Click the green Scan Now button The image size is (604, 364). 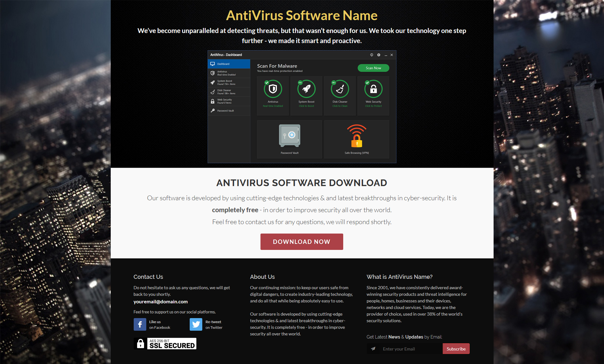pyautogui.click(x=373, y=68)
